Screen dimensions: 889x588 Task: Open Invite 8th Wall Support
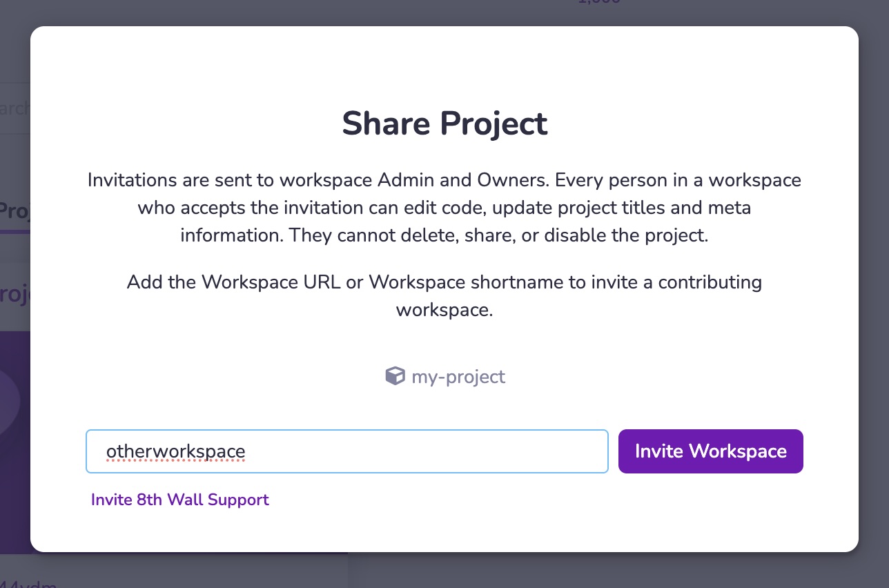pyautogui.click(x=180, y=500)
